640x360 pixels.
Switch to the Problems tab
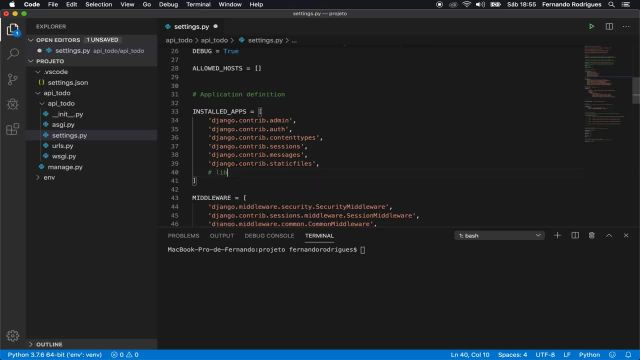[183, 236]
